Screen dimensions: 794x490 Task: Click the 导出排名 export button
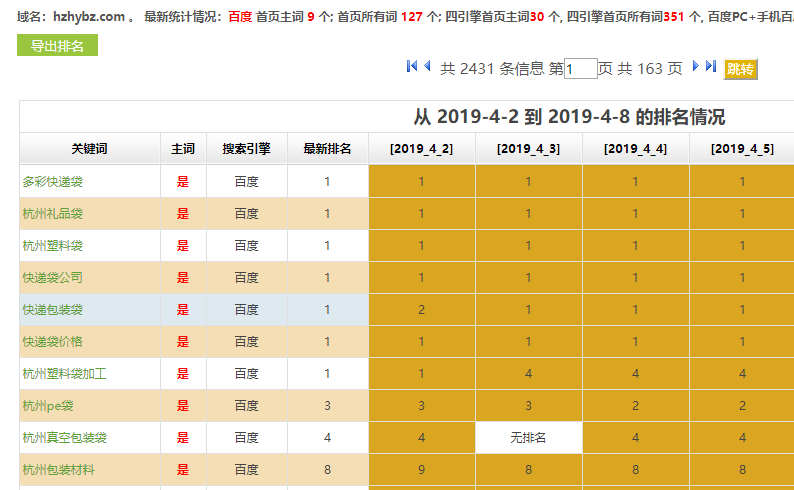57,46
